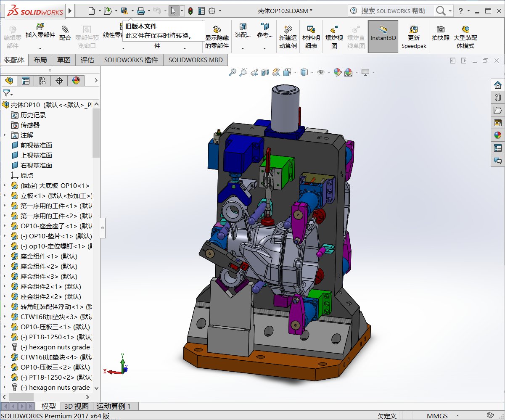
Task: Toggle Instant3D mode
Action: (x=383, y=37)
